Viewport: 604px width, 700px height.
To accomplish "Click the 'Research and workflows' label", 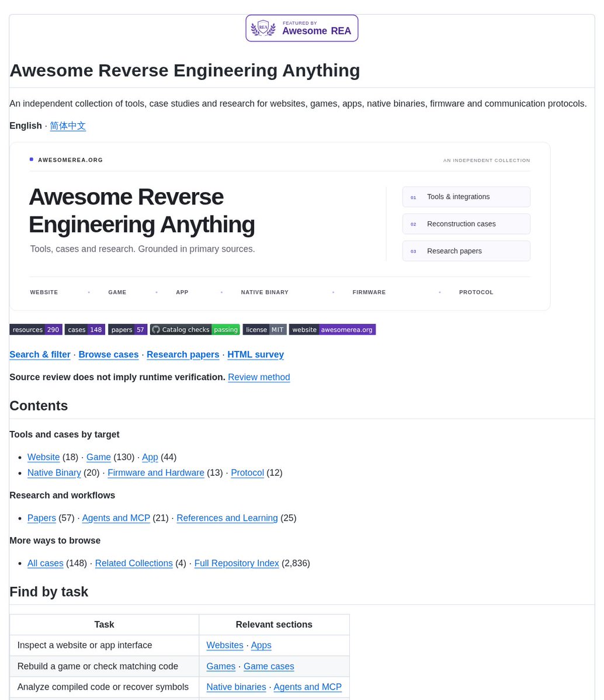I will (62, 496).
